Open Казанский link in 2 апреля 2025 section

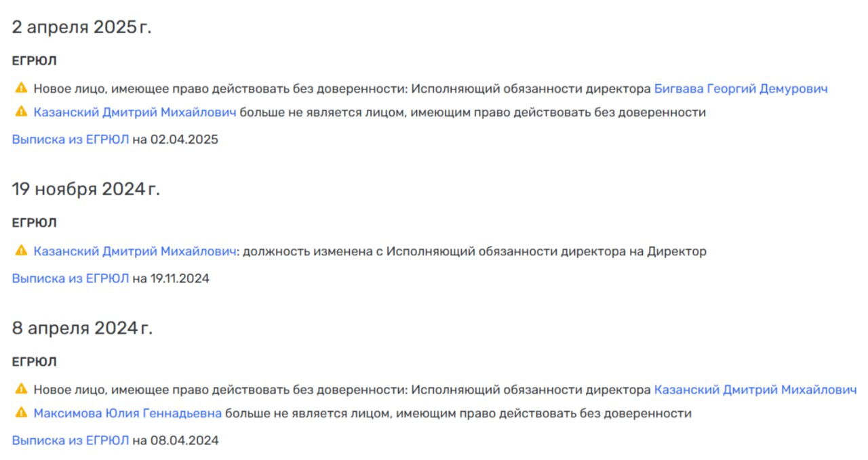click(135, 112)
